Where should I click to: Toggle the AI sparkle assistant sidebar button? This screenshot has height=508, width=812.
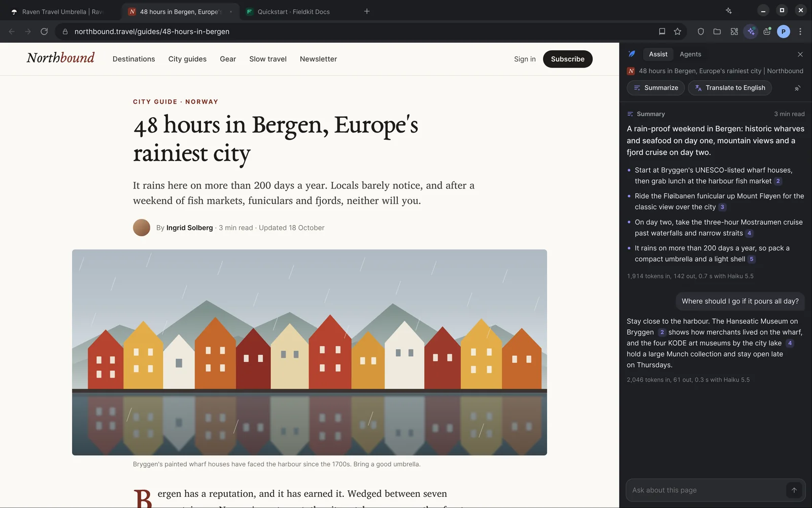coord(751,31)
